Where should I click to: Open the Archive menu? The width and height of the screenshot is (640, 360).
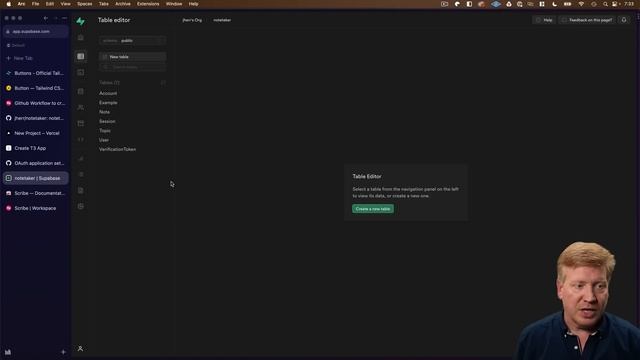pyautogui.click(x=123, y=4)
